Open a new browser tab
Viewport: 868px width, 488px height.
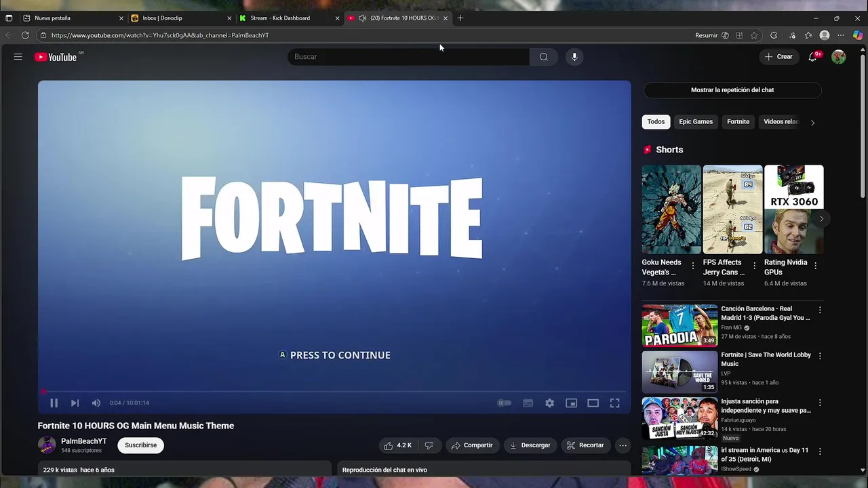pos(460,18)
